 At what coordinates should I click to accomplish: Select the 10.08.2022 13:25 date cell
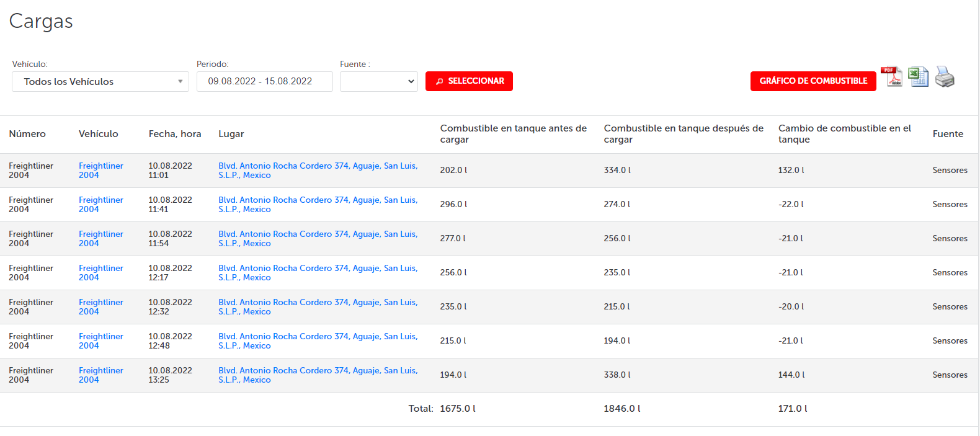(171, 375)
